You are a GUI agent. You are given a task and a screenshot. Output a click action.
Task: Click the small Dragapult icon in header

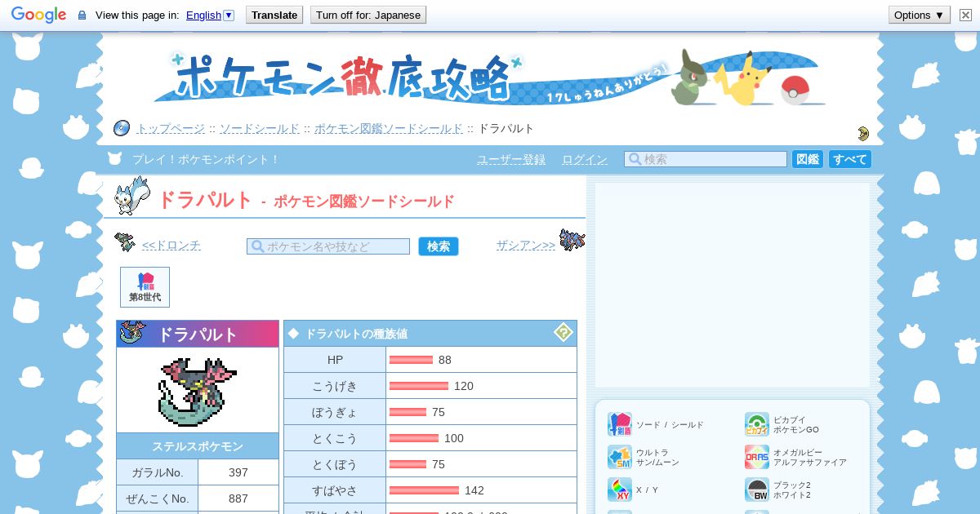132,333
